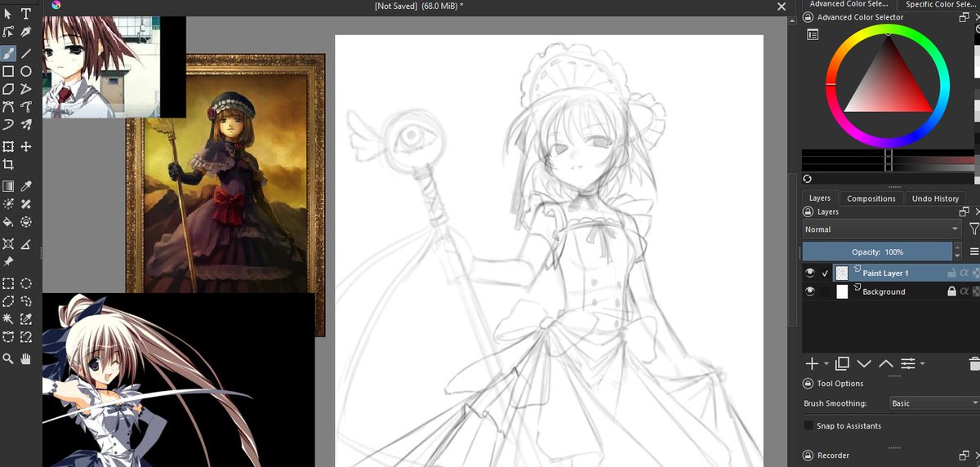
Task: Lock the Layers docker
Action: [808, 211]
